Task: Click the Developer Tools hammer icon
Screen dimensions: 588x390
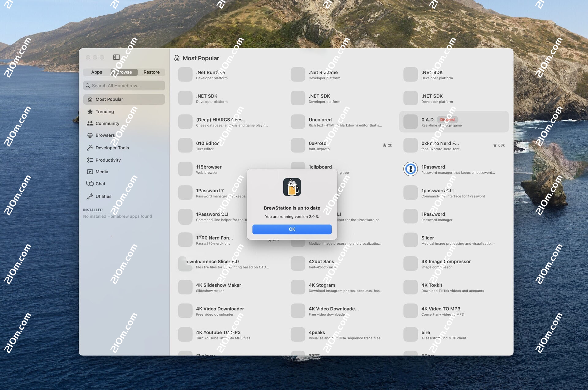Action: 90,148
